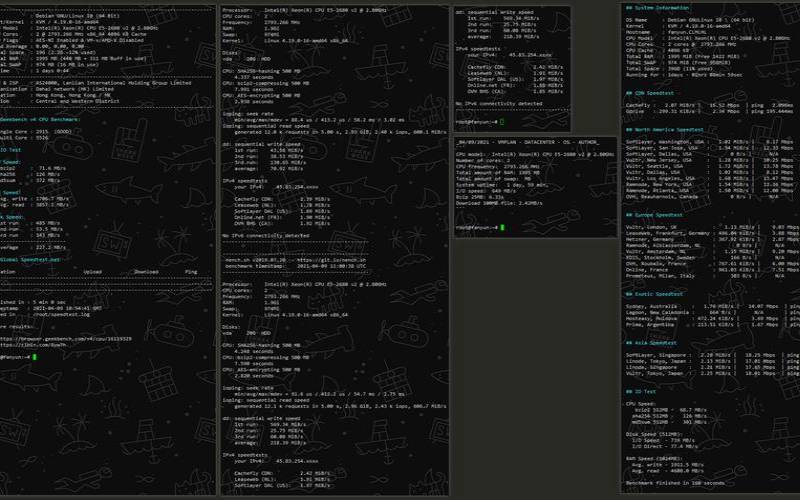
Task: Click the "VMPLAN - DATACENTER - OS - AUTHOR" header line
Action: 529,142
